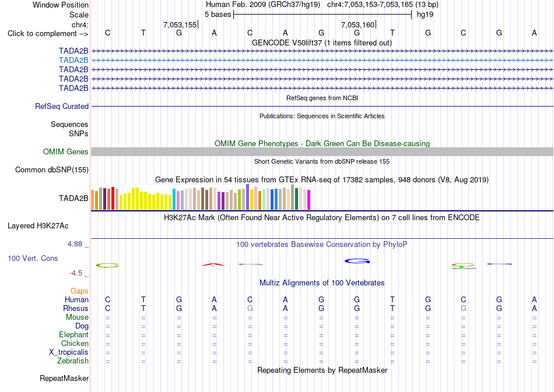Click the SNPs track label
554x392 pixels.
(79, 134)
